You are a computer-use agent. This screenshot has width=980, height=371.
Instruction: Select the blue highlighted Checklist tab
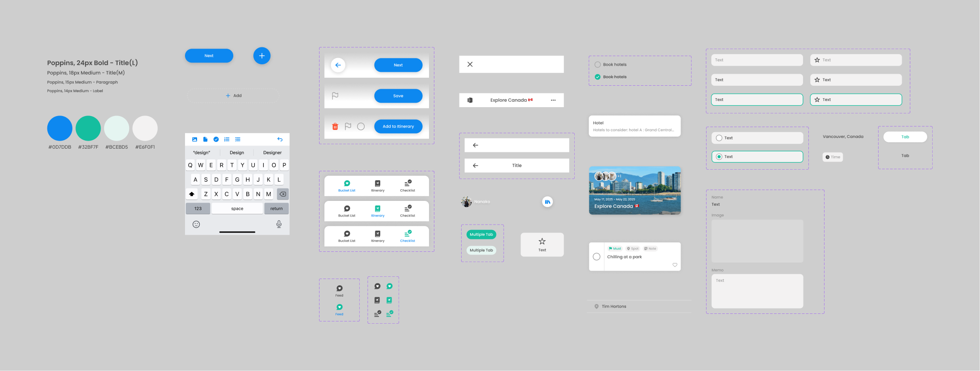tap(408, 236)
